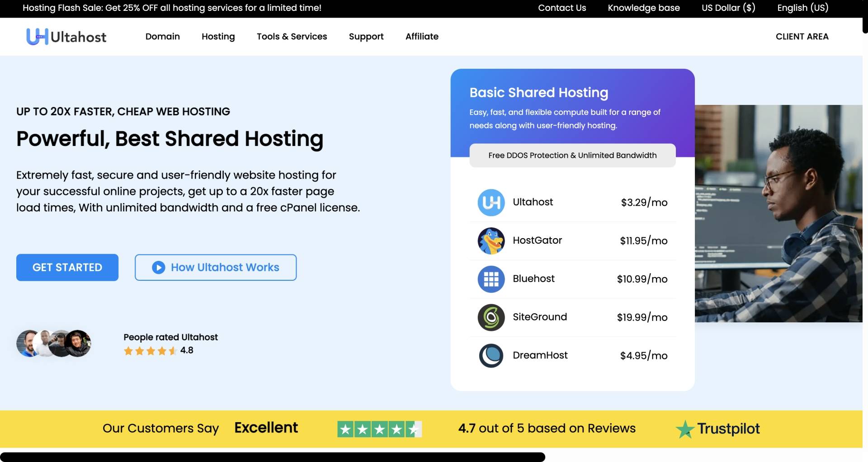Click the HostGator $11.95/mo price
Screen dimensions: 868x462
click(x=644, y=241)
